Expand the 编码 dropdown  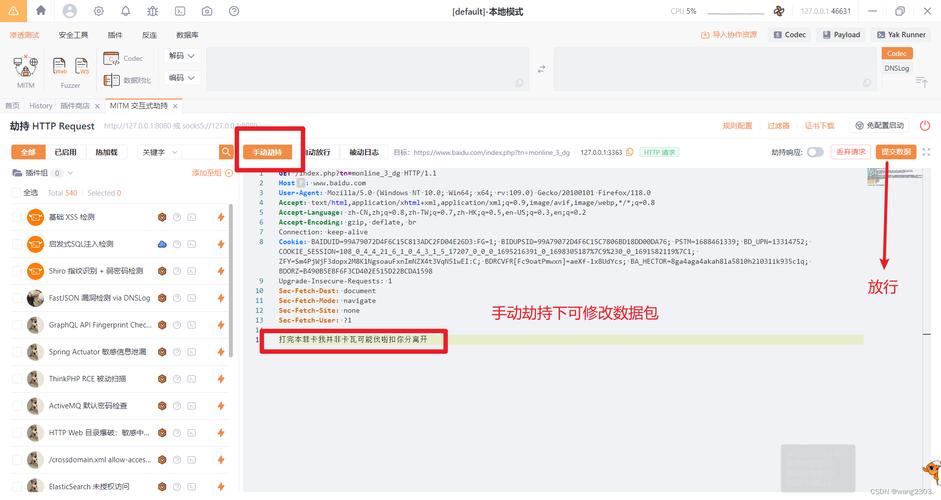[x=182, y=78]
